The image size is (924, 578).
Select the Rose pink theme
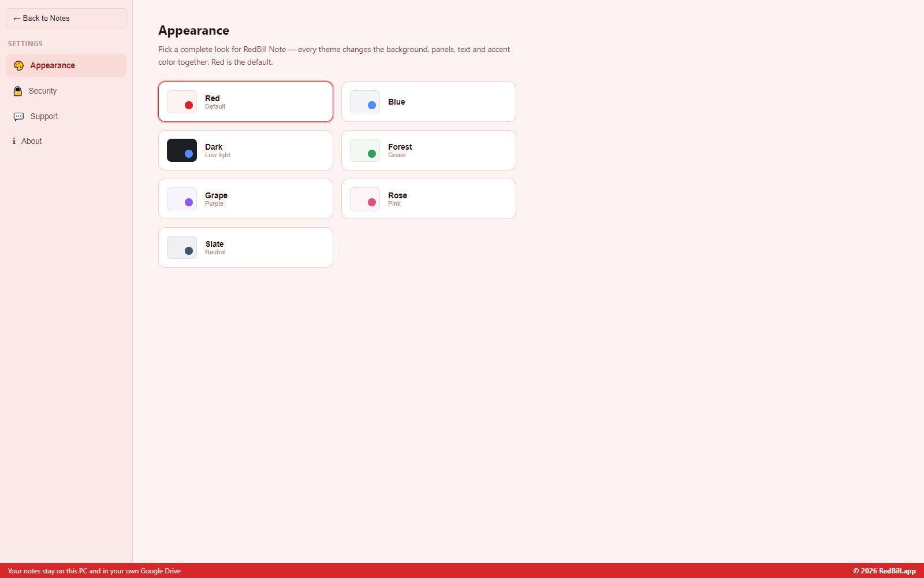pos(429,199)
